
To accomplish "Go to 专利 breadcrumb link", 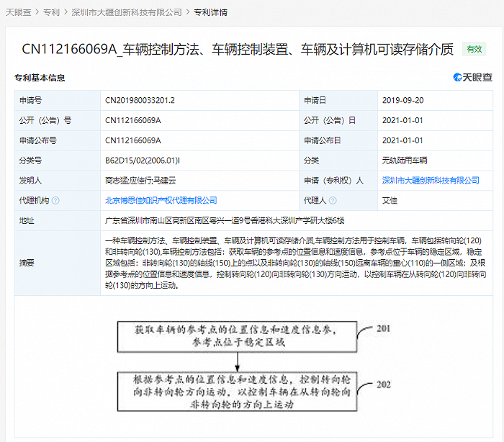I will tap(51, 12).
